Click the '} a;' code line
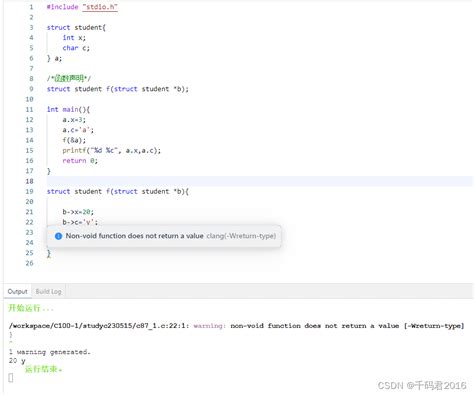The height and width of the screenshot is (395, 474). 54,58
